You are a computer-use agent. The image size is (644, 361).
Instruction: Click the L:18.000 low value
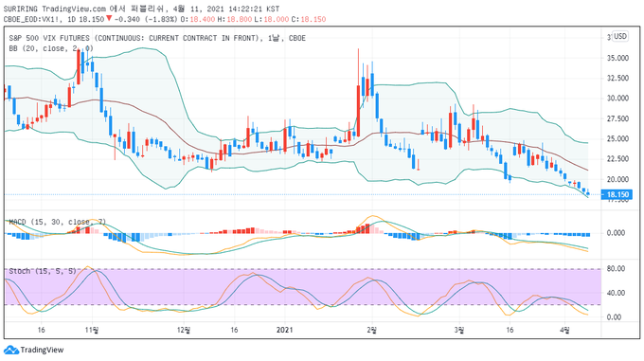(x=272, y=19)
